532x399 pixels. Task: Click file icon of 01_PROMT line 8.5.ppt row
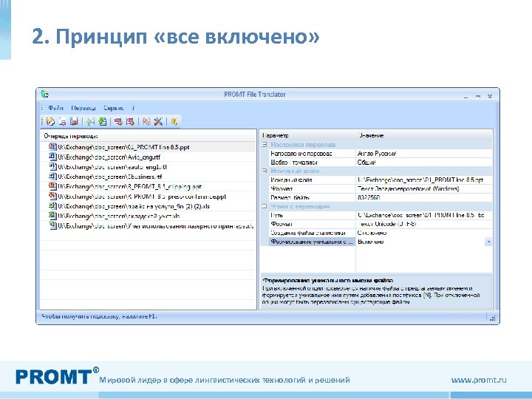[x=52, y=147]
